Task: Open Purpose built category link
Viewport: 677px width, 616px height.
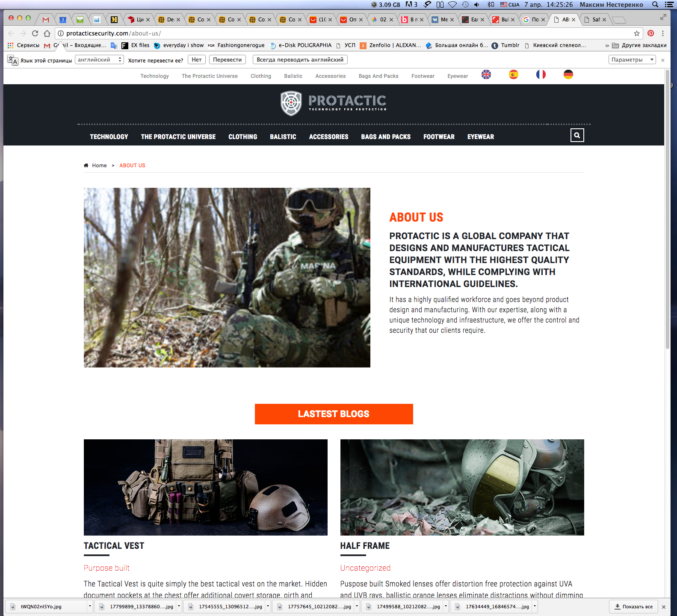Action: coord(106,568)
